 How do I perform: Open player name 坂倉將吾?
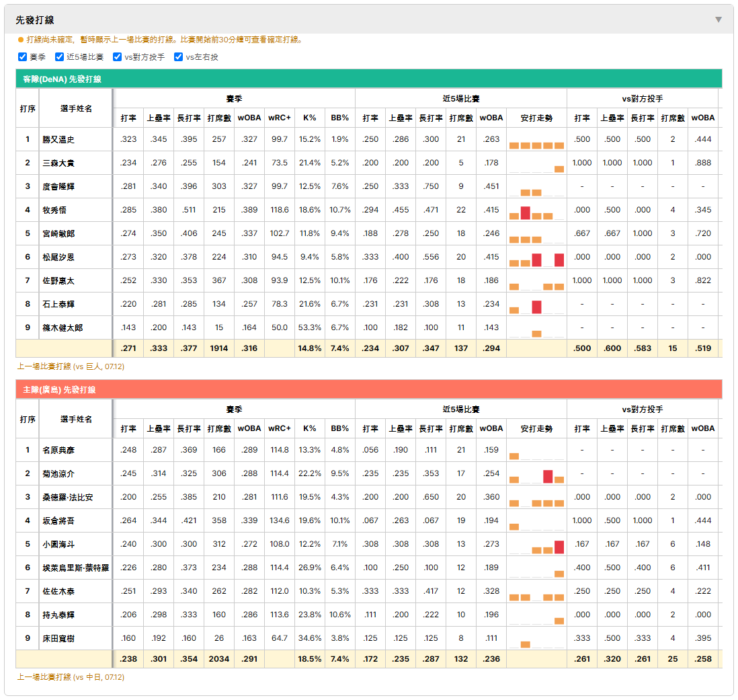(59, 520)
